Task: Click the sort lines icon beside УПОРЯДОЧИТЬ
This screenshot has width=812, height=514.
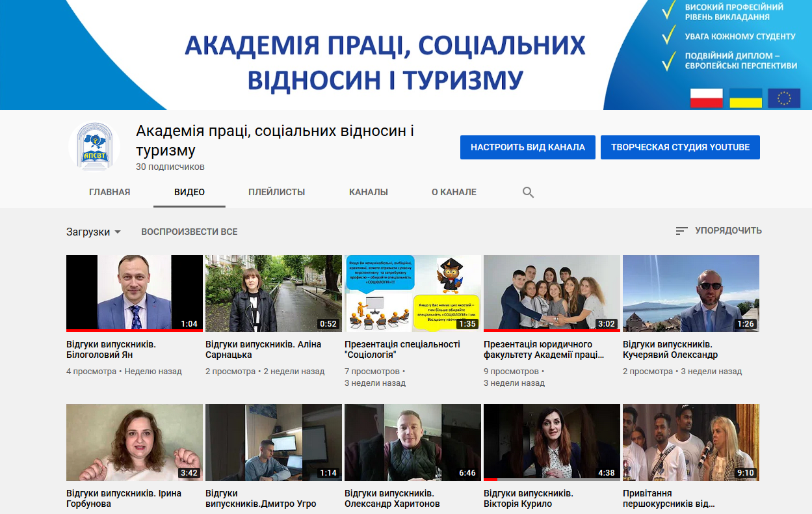Action: pos(681,231)
